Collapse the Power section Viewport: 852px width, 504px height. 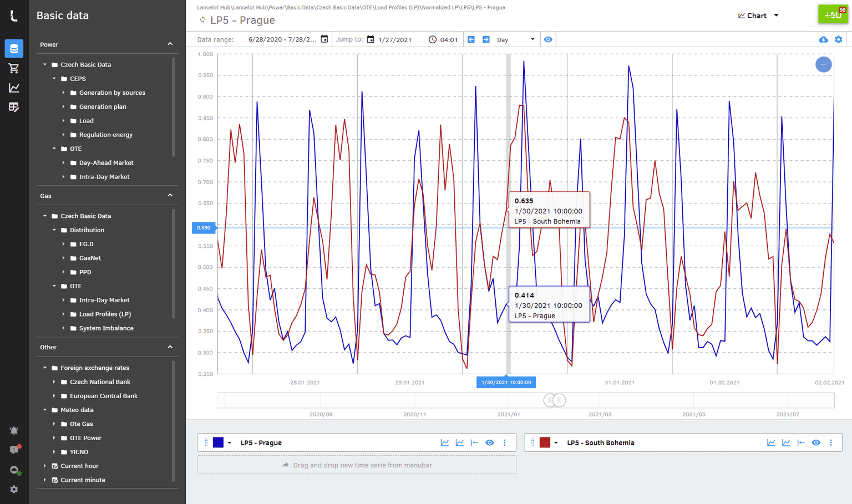pyautogui.click(x=170, y=44)
